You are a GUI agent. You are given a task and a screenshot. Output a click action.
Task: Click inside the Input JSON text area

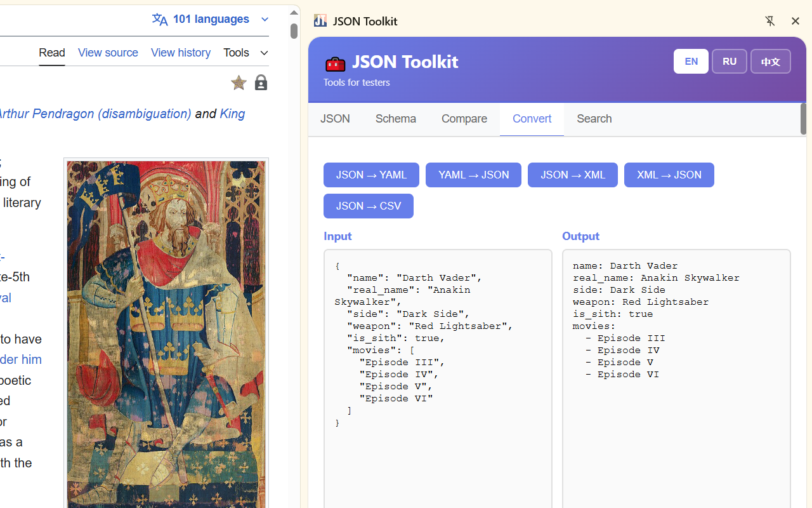click(438, 378)
